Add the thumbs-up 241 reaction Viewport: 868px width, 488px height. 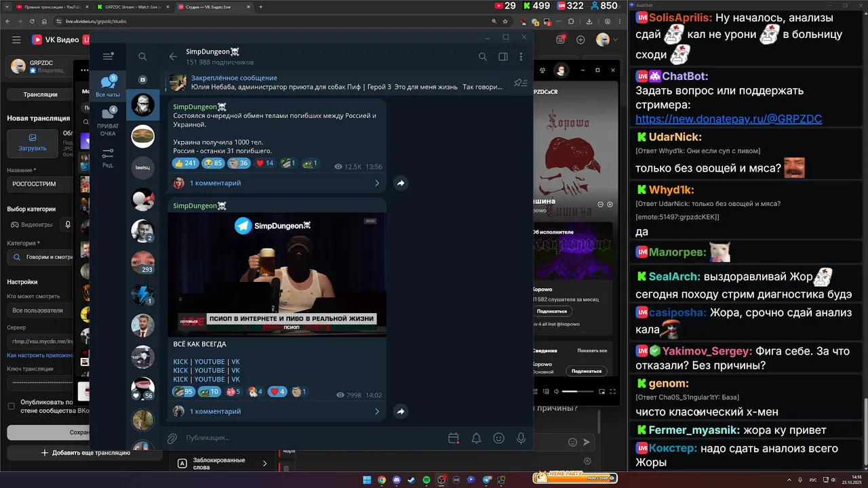coord(185,163)
